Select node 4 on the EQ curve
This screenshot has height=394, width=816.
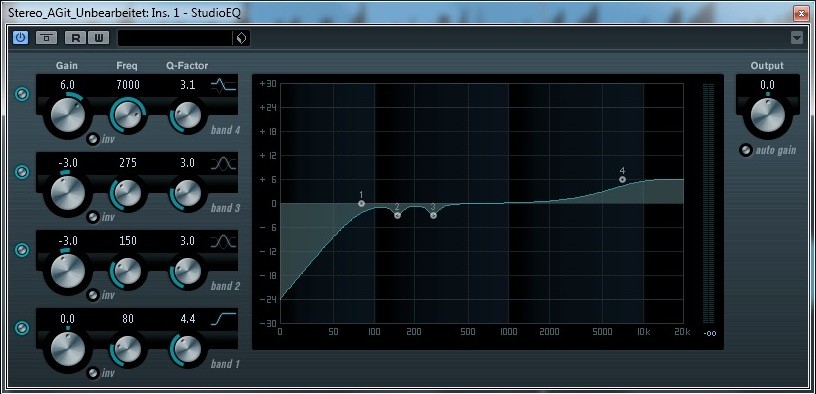[x=622, y=180]
